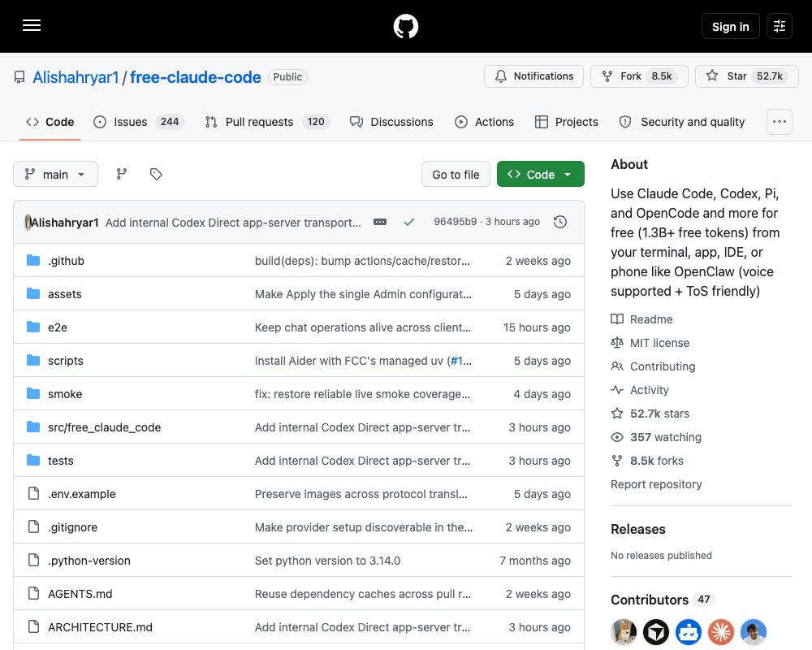View the green check status of latest commit

pyautogui.click(x=409, y=222)
